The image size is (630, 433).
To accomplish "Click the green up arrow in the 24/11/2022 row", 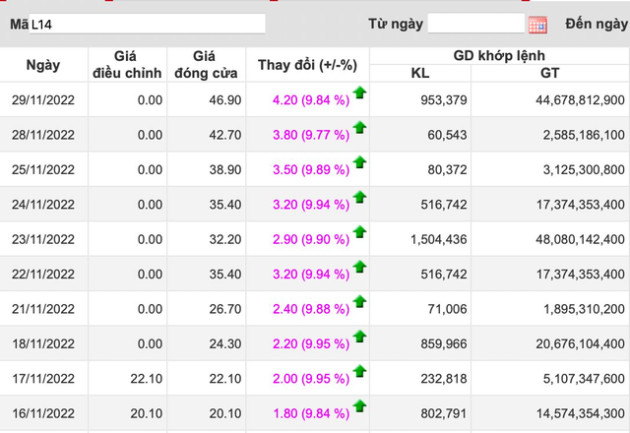I will click(360, 197).
